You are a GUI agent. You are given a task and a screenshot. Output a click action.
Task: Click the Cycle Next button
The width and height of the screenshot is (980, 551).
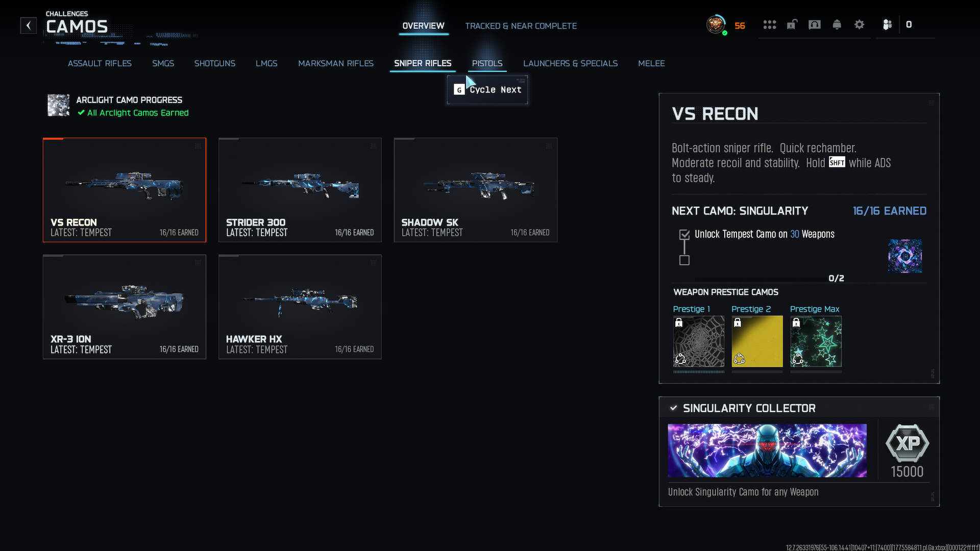487,90
